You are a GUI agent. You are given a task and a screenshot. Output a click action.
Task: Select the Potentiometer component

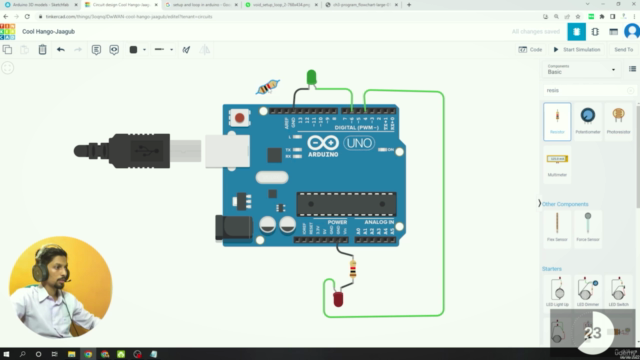(588, 121)
